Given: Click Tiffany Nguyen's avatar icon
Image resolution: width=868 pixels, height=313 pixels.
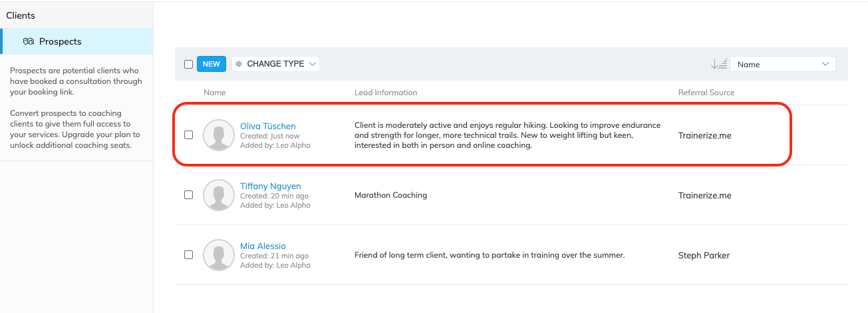Looking at the screenshot, I should (x=219, y=195).
